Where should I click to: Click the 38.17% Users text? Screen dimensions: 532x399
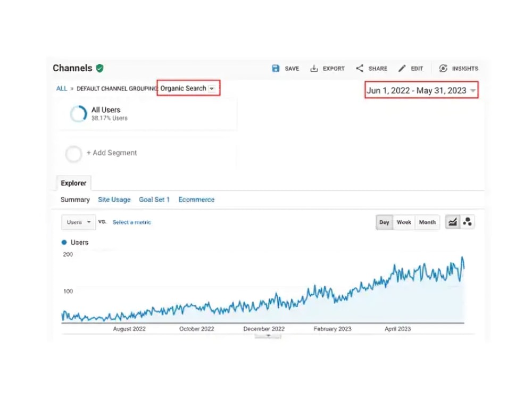point(109,118)
